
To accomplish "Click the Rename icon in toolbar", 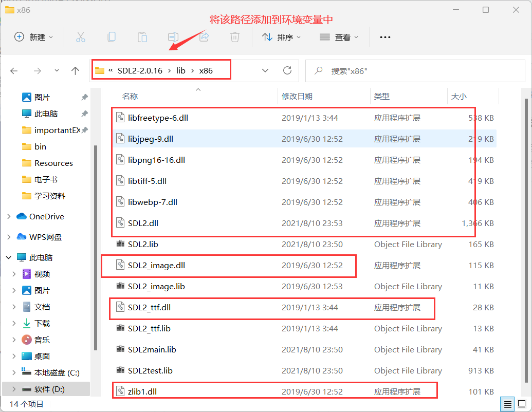I will 173,37.
